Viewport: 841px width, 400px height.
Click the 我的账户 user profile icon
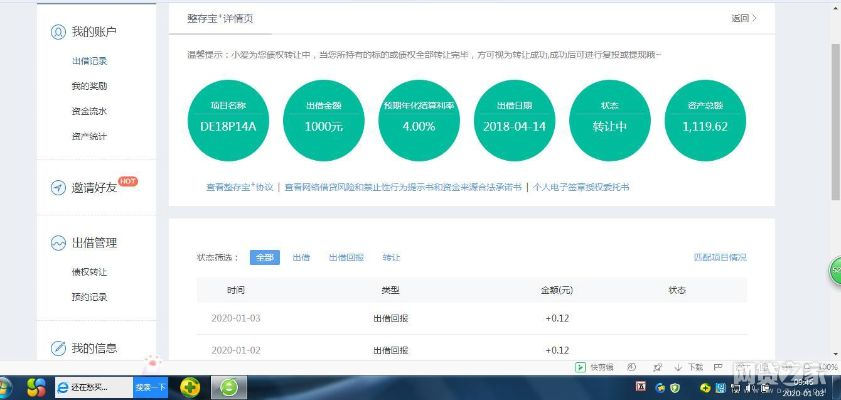58,32
